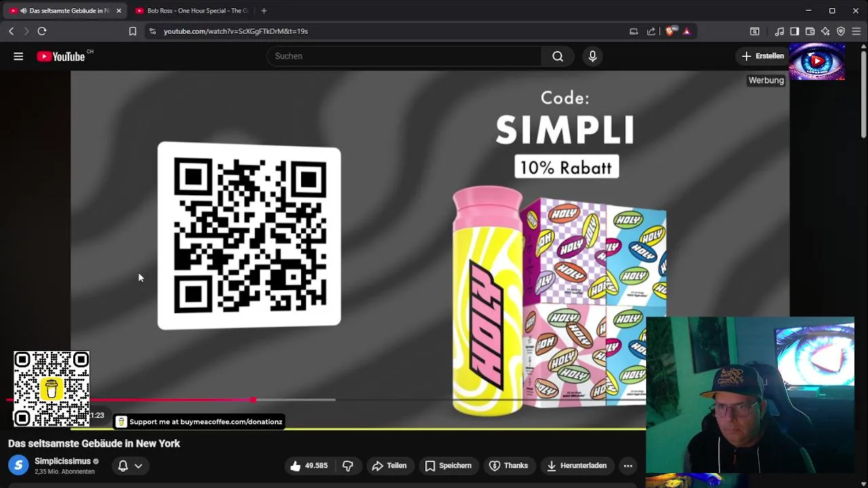Click the Werbung label in video
Image resolution: width=868 pixels, height=488 pixels.
(766, 80)
